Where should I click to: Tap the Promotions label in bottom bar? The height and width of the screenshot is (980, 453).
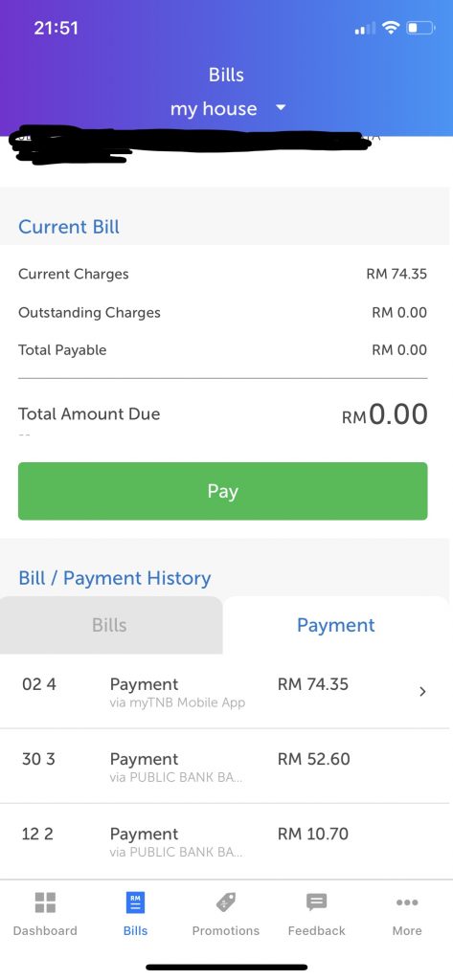pos(226,930)
